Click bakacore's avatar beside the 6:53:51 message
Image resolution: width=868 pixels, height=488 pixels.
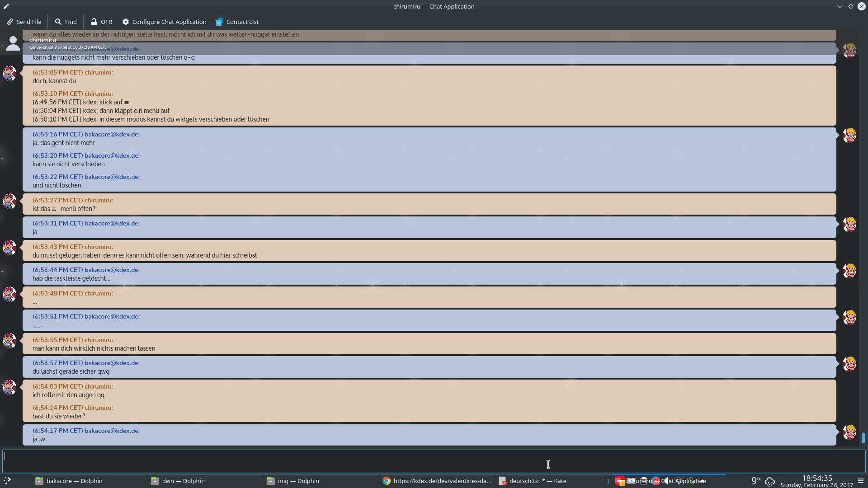coord(849,317)
